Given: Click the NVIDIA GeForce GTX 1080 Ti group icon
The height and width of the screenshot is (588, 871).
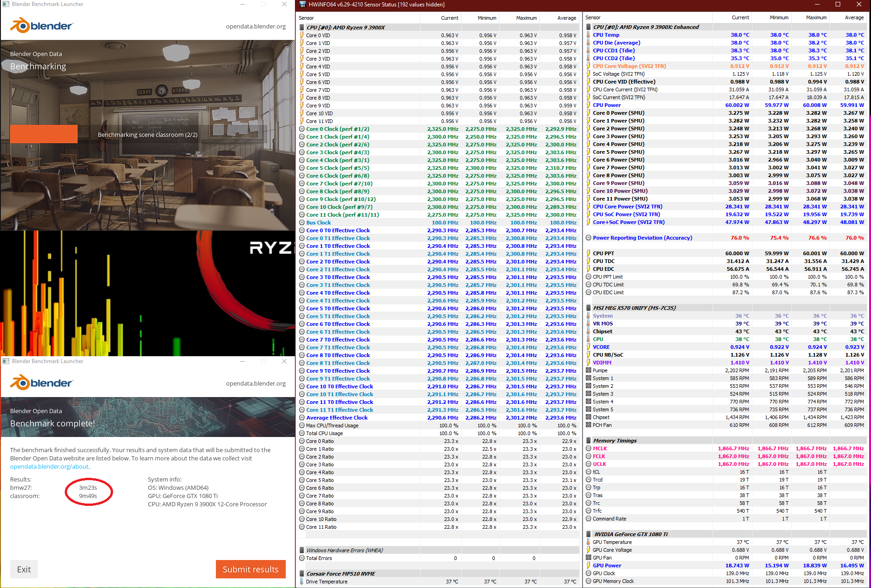Looking at the screenshot, I should point(588,534).
